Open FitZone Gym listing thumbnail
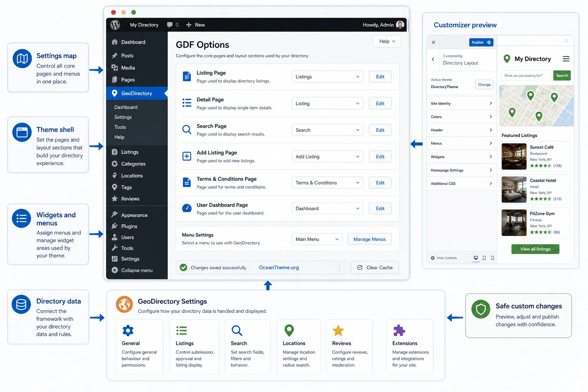Viewport: 588px width, 392px height. click(x=514, y=223)
